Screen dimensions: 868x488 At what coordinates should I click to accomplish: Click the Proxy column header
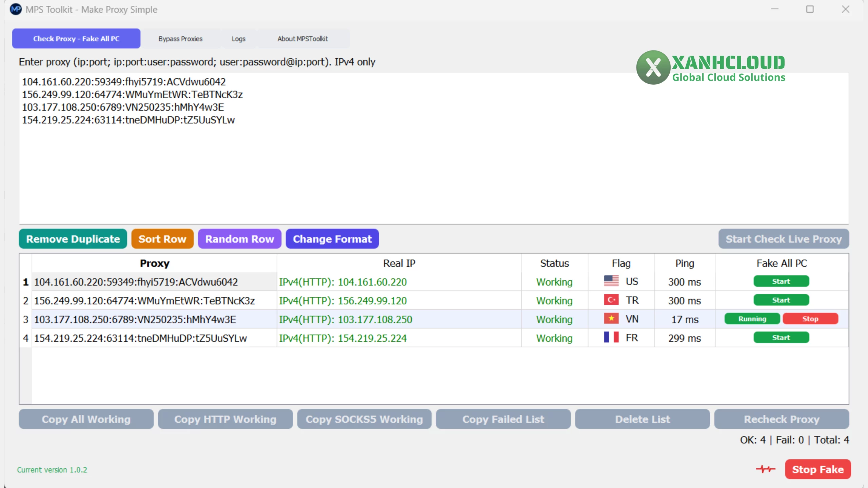pos(154,263)
